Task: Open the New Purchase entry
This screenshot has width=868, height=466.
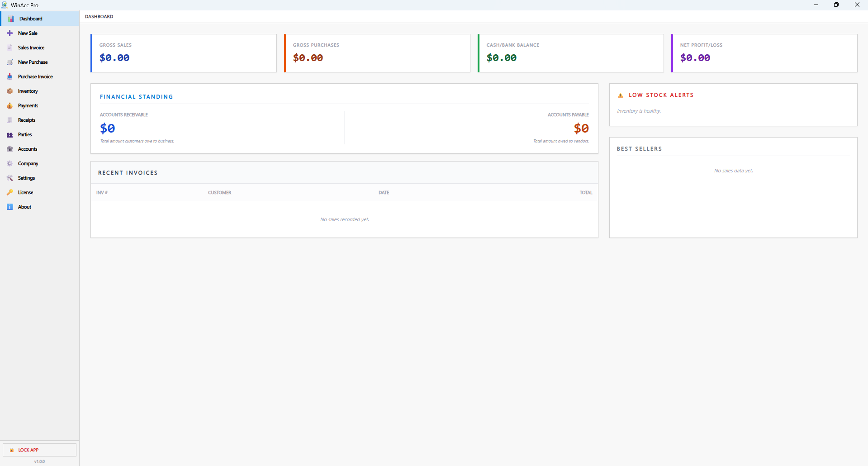Action: point(33,62)
